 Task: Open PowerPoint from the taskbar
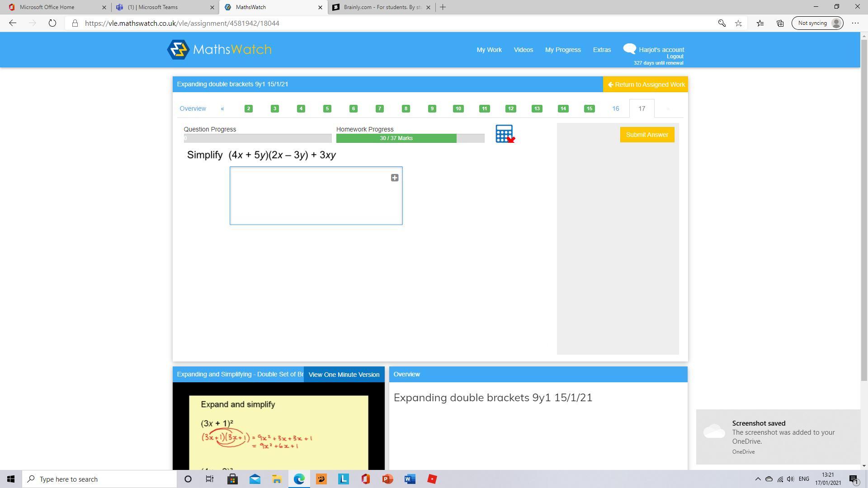click(x=387, y=479)
